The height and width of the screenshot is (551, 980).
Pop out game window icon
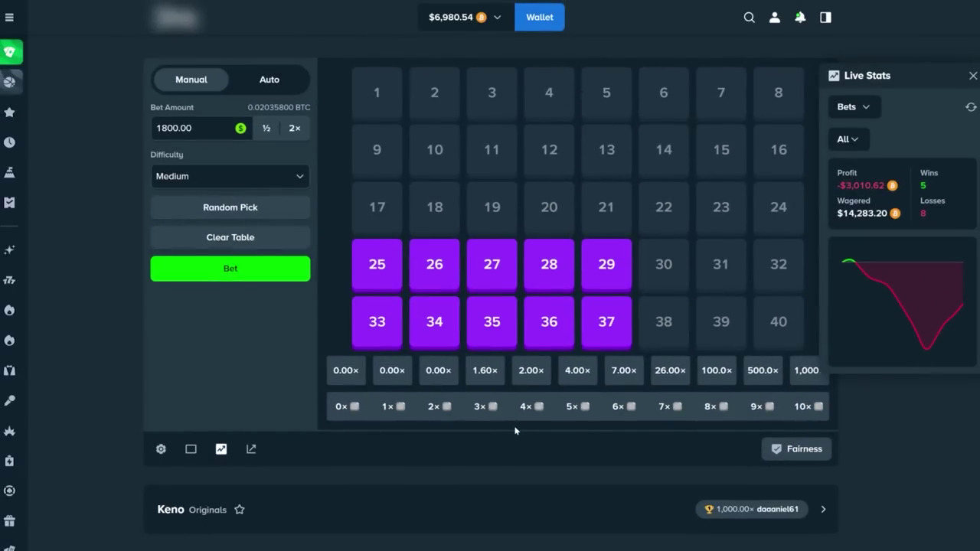[251, 449]
